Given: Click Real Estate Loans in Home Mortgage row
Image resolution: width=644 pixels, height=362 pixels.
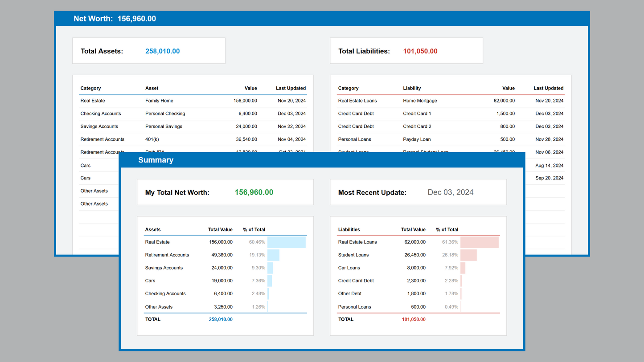Looking at the screenshot, I should [x=357, y=101].
